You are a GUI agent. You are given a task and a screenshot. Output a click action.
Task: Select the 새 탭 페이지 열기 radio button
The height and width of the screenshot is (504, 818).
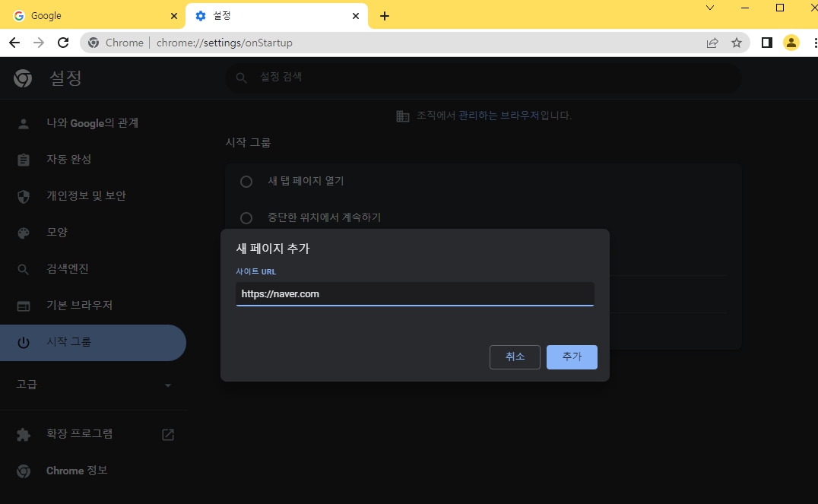pos(246,181)
